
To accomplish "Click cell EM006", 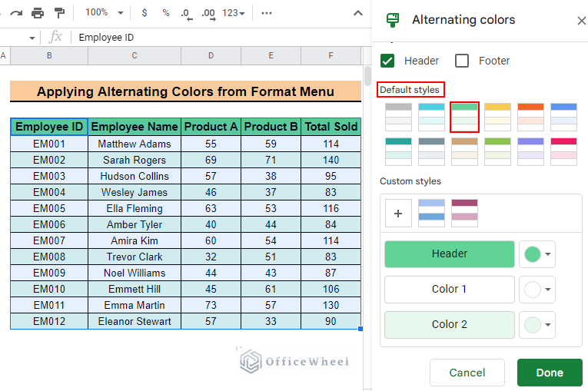I will 49,224.
